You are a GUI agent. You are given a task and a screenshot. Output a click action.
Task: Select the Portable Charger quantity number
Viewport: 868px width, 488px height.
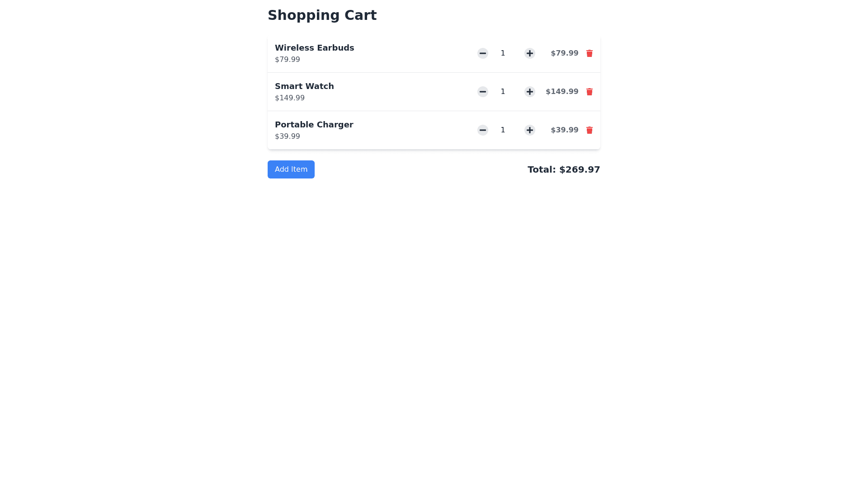pos(503,130)
